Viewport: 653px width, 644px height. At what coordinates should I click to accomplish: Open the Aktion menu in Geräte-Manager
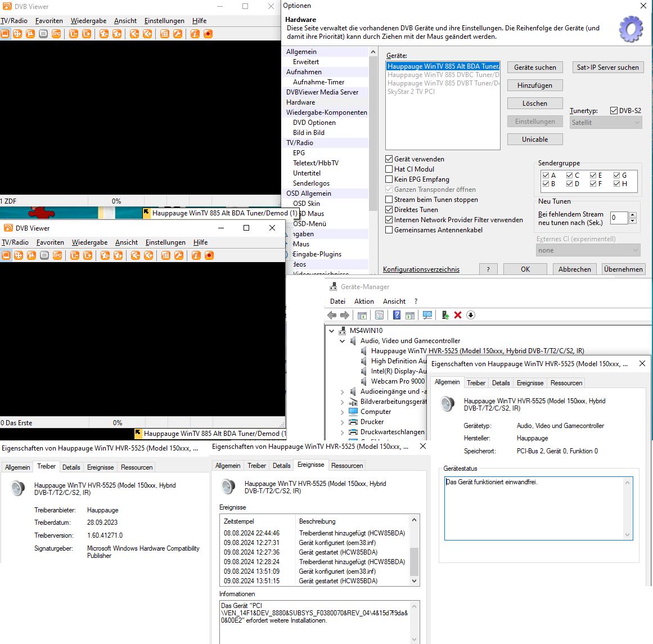click(x=364, y=301)
